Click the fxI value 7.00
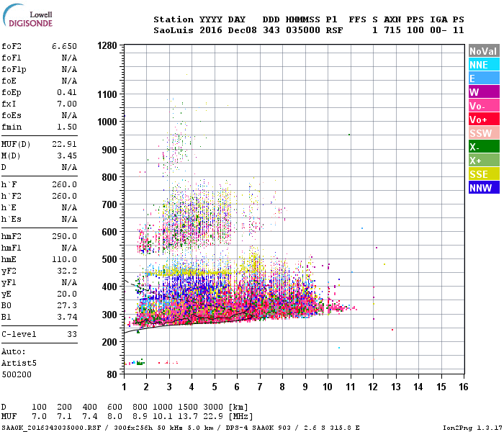 pyautogui.click(x=67, y=104)
